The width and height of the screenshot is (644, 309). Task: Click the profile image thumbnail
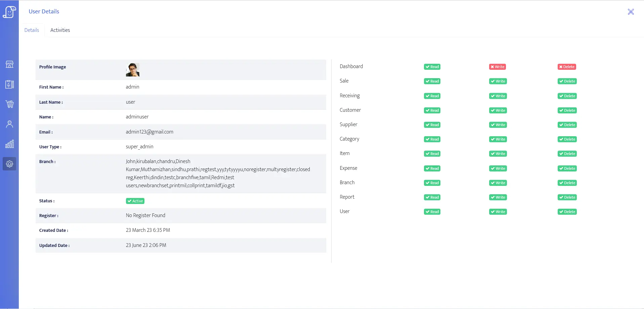click(x=132, y=70)
